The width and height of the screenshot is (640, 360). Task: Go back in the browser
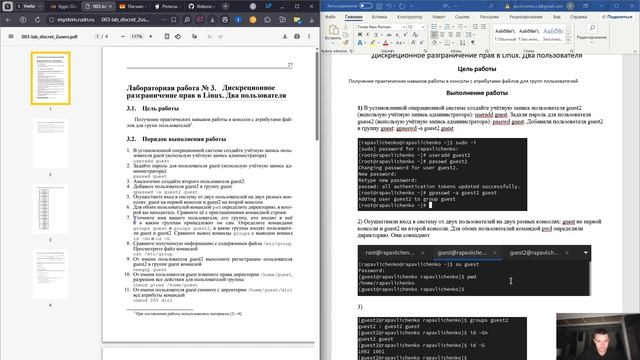[x=8, y=20]
